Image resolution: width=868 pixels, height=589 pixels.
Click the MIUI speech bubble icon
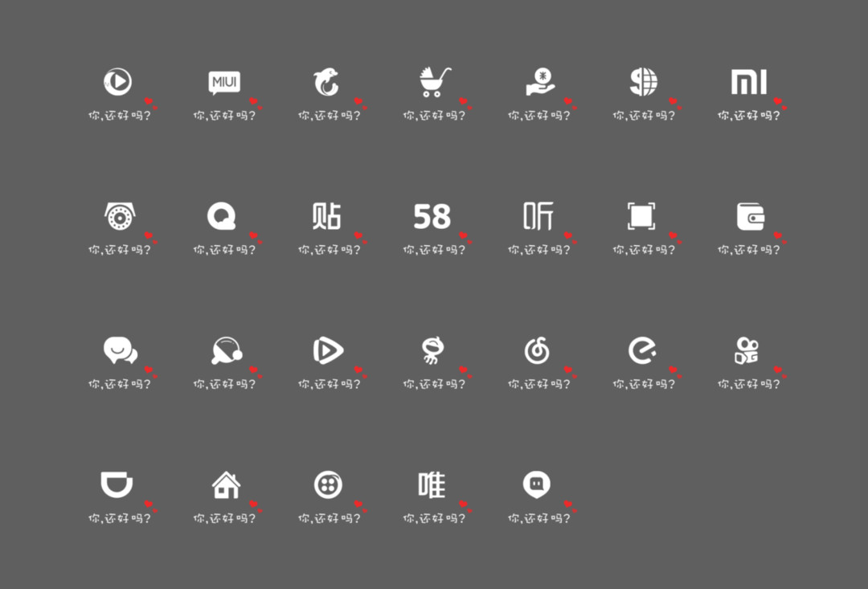tap(224, 83)
